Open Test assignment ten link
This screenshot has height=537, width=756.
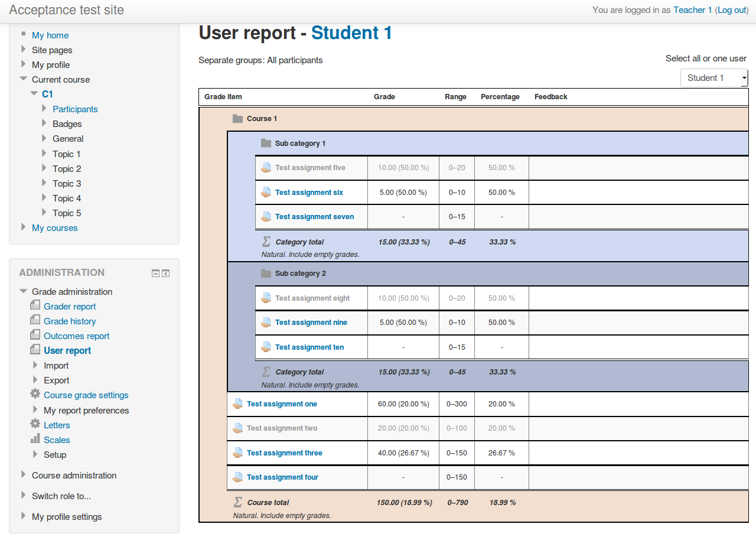pyautogui.click(x=309, y=347)
